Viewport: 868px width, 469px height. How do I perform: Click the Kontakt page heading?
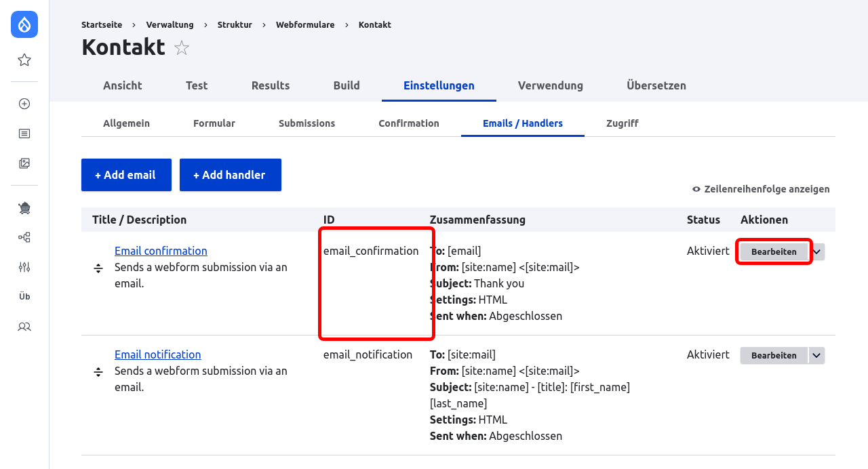[x=123, y=47]
